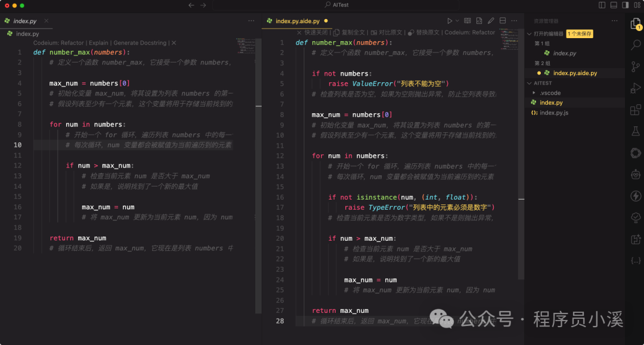
Task: Open index.py in the AITEST tree
Action: click(x=551, y=102)
